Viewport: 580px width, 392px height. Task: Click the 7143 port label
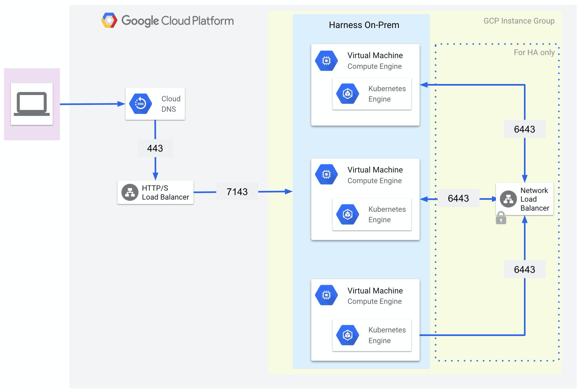tap(237, 192)
